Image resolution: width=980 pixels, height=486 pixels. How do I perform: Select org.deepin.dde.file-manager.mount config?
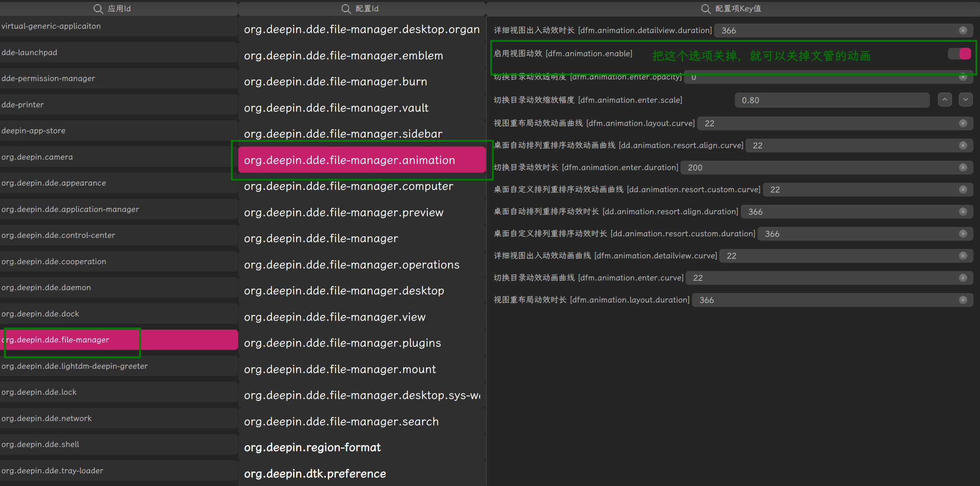(362, 369)
